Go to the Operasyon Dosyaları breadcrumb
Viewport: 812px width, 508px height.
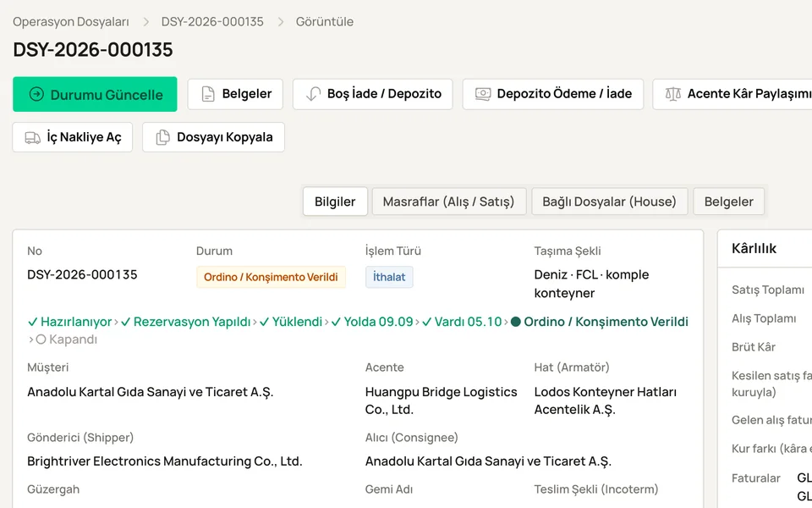coord(71,22)
